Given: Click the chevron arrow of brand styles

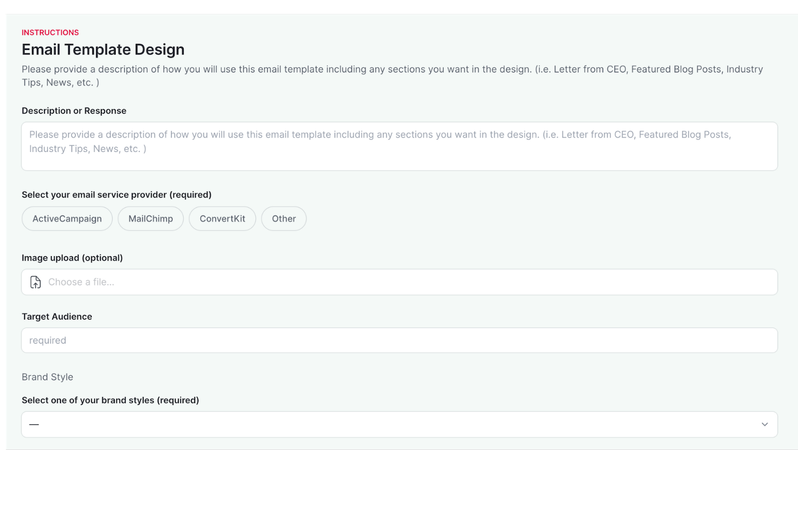Looking at the screenshot, I should tap(765, 424).
